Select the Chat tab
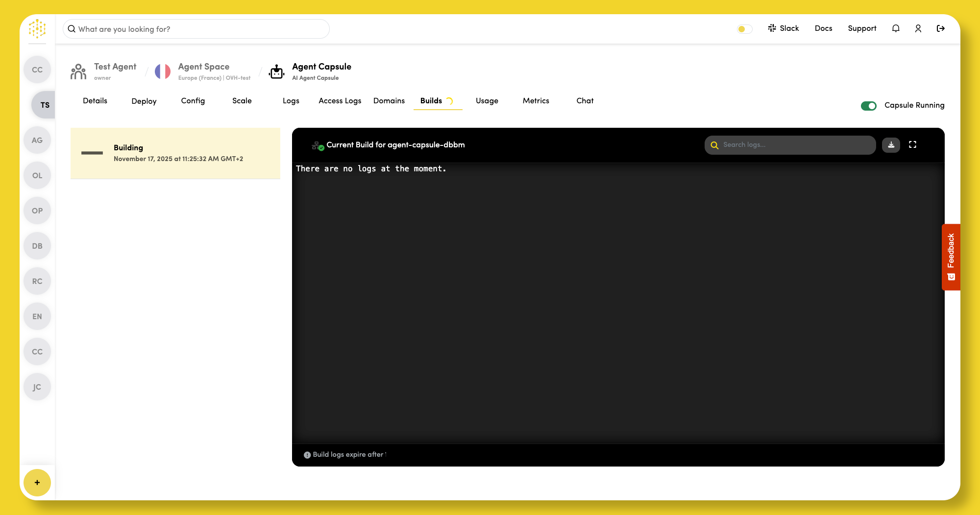 point(585,101)
